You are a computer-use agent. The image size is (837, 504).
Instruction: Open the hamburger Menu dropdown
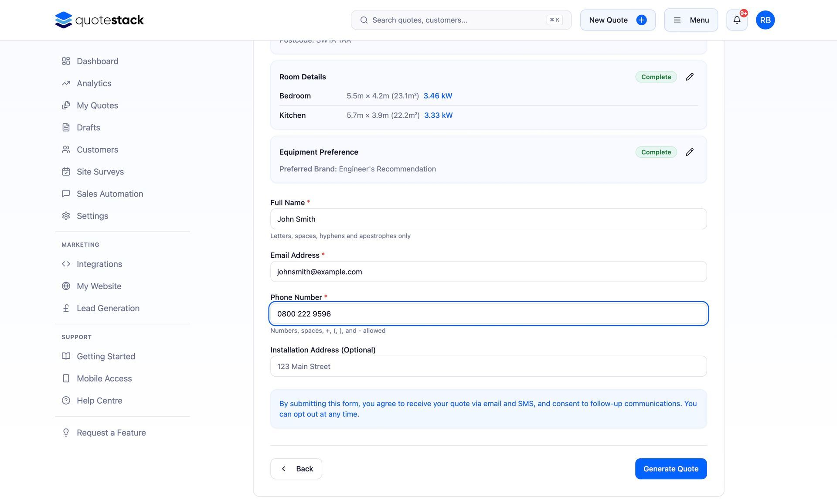691,20
